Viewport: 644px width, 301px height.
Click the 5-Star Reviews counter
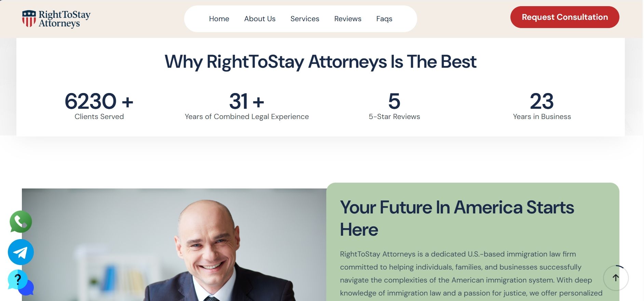coord(394,106)
